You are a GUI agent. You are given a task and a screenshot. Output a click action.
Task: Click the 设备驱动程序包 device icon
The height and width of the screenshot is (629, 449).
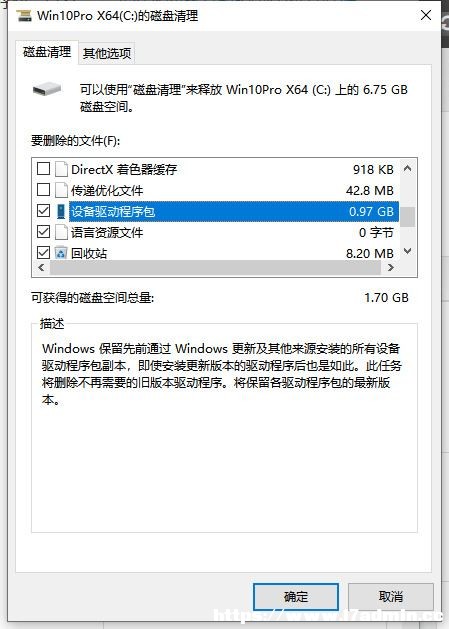click(x=61, y=211)
